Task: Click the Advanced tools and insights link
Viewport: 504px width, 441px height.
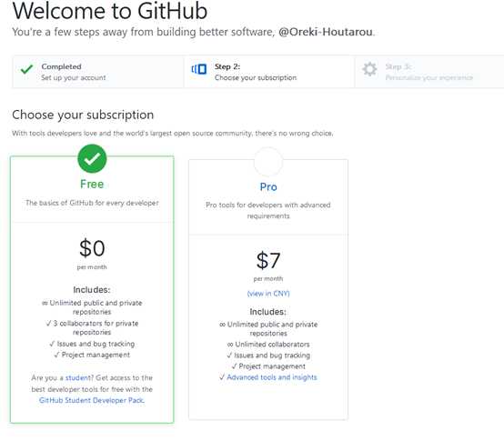Action: click(272, 377)
